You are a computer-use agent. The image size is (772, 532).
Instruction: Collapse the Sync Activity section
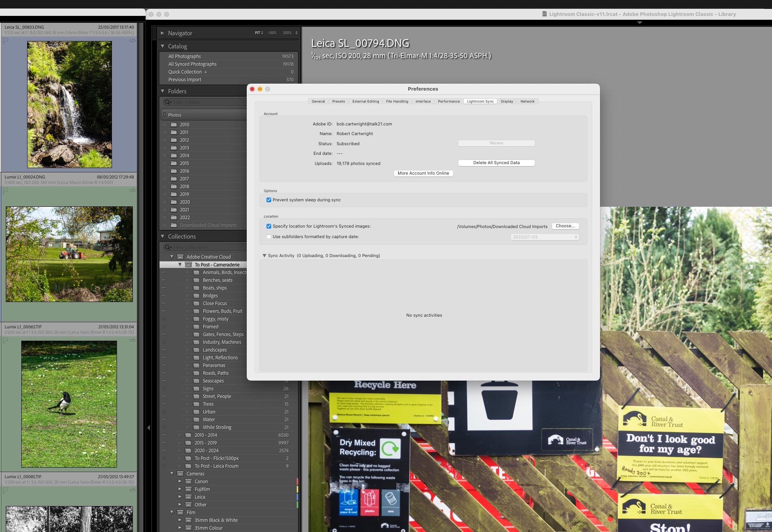click(x=264, y=256)
